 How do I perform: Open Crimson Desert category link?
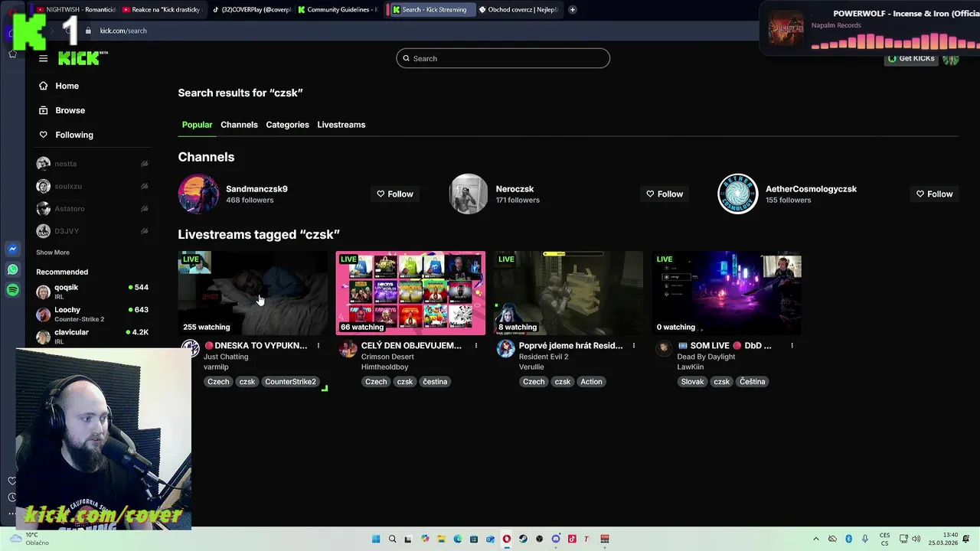tap(387, 357)
